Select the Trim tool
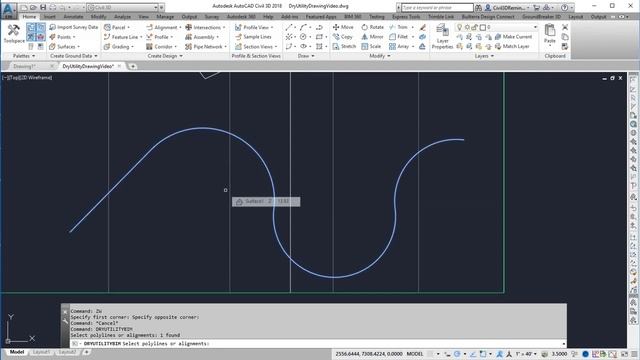The height and width of the screenshot is (360, 640). tap(399, 27)
